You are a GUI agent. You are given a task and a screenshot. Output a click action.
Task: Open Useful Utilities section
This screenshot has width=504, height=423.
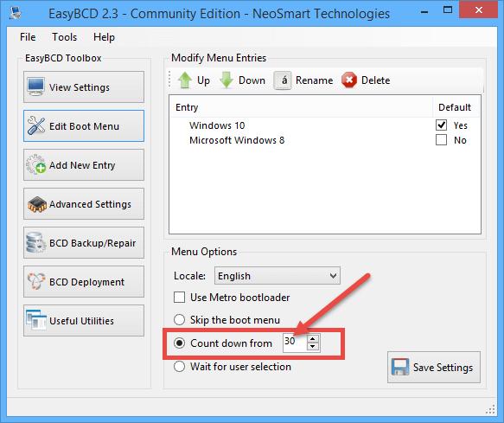pos(84,321)
